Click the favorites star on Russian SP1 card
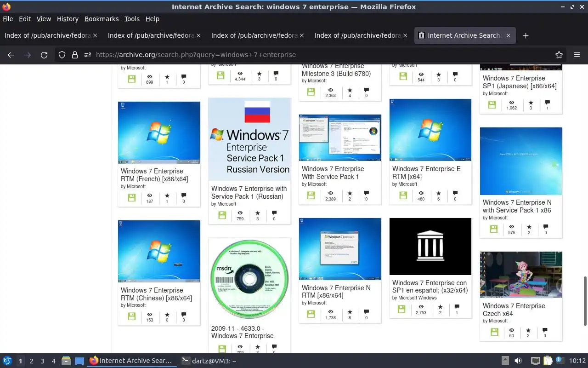Viewport: 588px width, 368px height. (258, 213)
